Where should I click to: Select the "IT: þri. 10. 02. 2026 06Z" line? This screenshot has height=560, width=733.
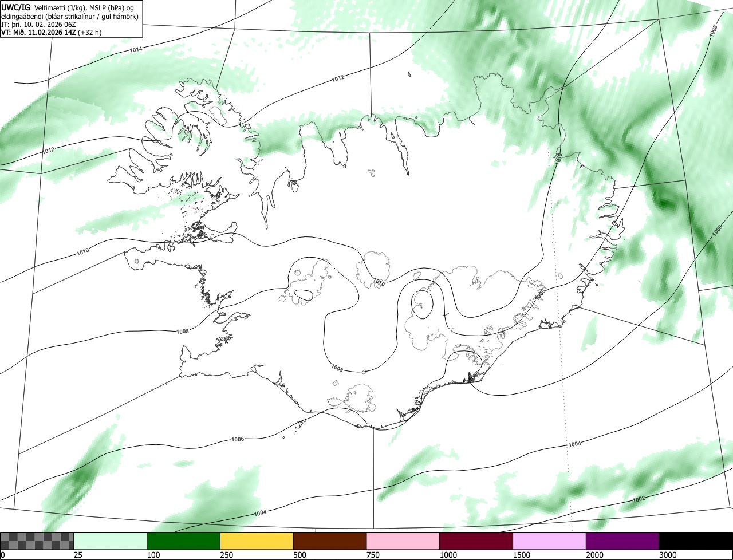[x=40, y=25]
